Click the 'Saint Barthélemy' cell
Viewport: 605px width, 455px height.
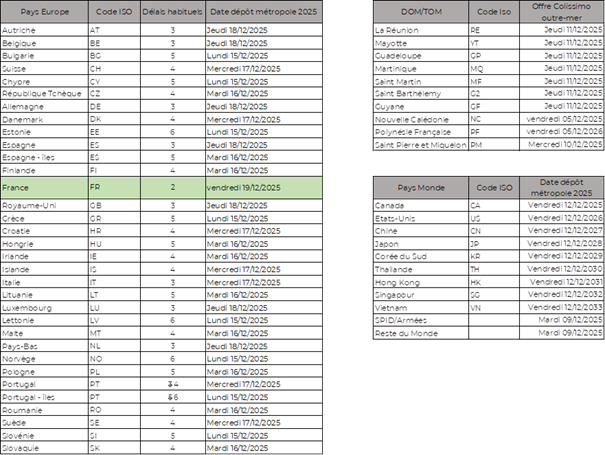421,93
